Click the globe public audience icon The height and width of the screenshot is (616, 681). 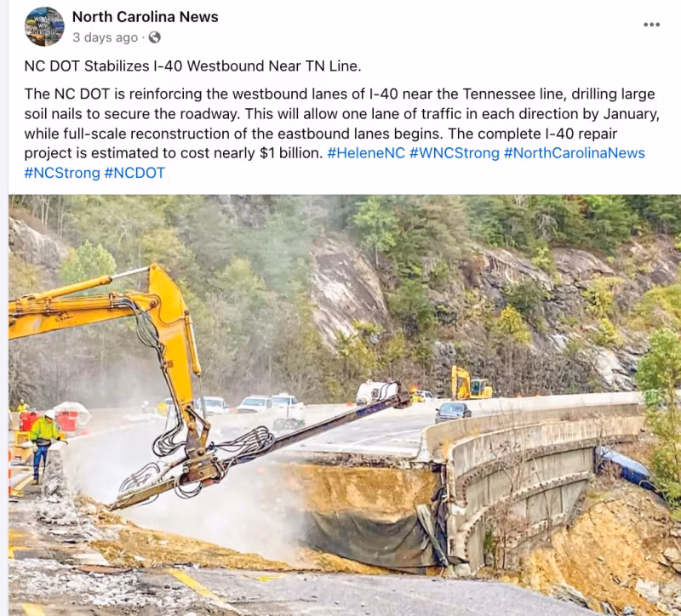coord(155,37)
